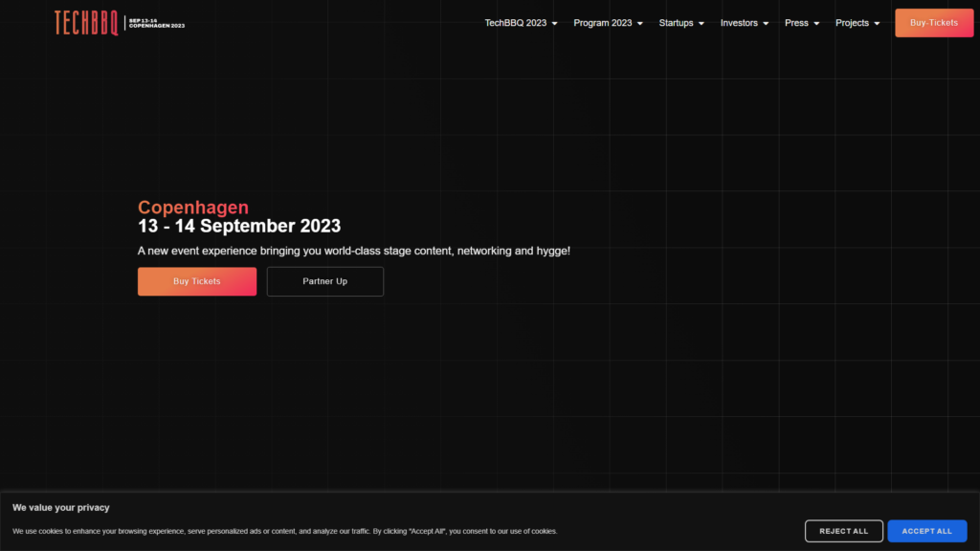This screenshot has width=980, height=551.
Task: Expand the Investors dropdown arrow
Action: (x=766, y=24)
